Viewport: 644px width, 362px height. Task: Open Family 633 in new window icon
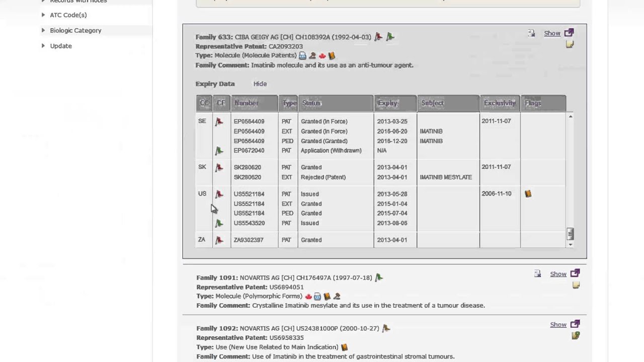[569, 33]
